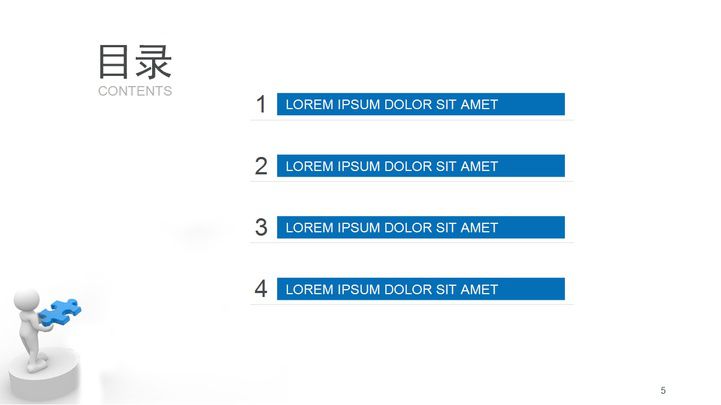Select the blue bar beside number 2

420,166
